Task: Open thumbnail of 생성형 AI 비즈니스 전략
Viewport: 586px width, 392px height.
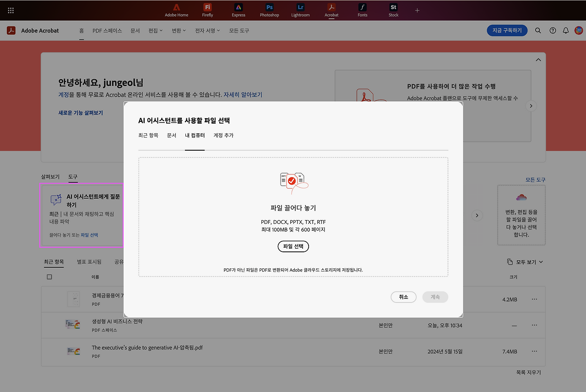Action: (73, 325)
